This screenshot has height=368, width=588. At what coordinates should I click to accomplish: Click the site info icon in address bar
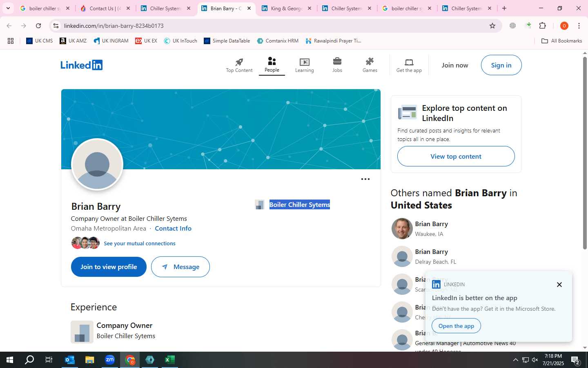[x=56, y=26]
